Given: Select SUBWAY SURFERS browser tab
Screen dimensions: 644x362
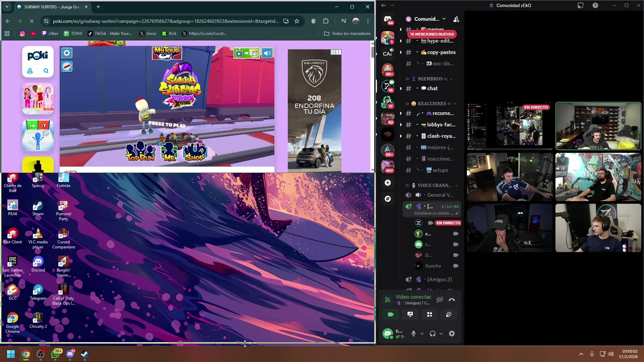Looking at the screenshot, I should tap(51, 7).
